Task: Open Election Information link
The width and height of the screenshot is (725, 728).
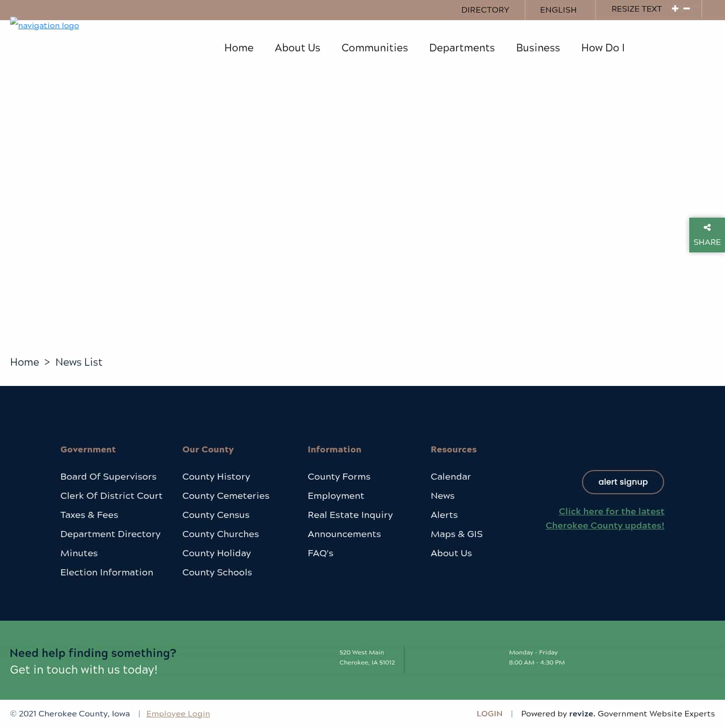Action: 107,572
